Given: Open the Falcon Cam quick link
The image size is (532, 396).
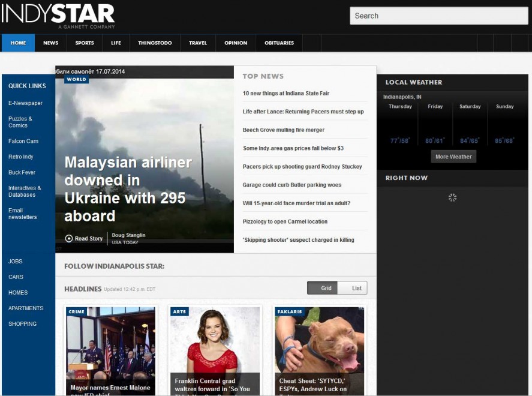Looking at the screenshot, I should (x=23, y=141).
